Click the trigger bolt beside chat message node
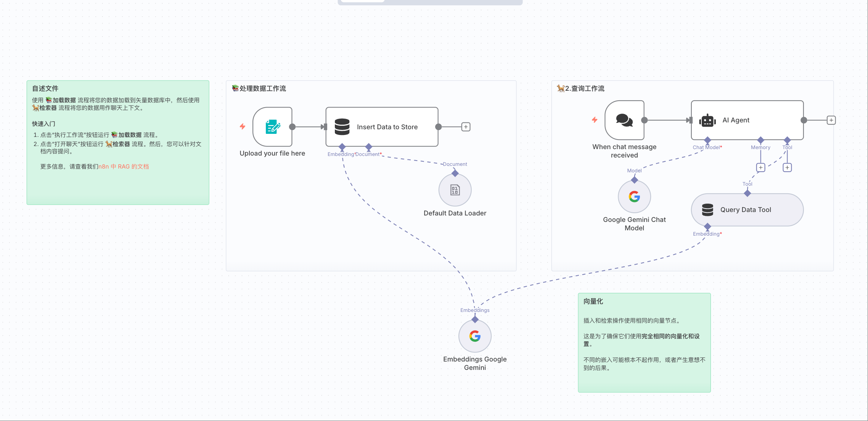868x421 pixels. [x=595, y=120]
